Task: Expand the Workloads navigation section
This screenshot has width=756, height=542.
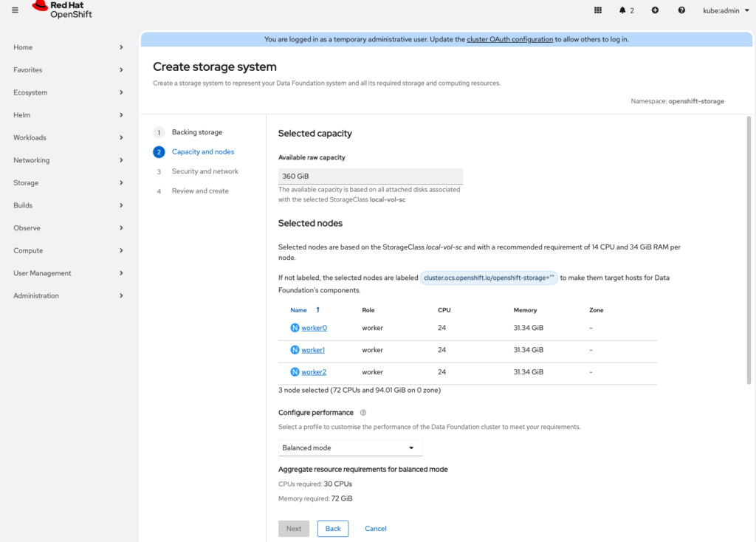Action: point(69,137)
